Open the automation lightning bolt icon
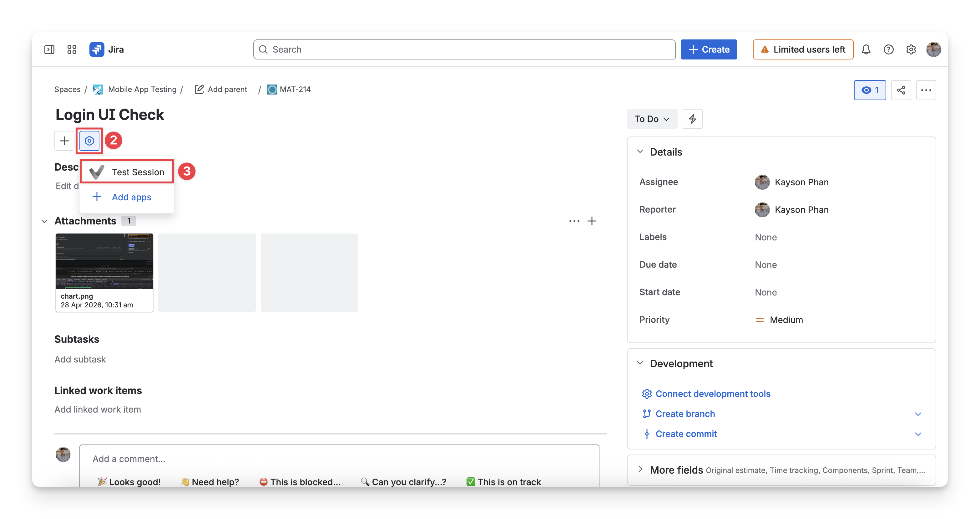 [x=692, y=119]
